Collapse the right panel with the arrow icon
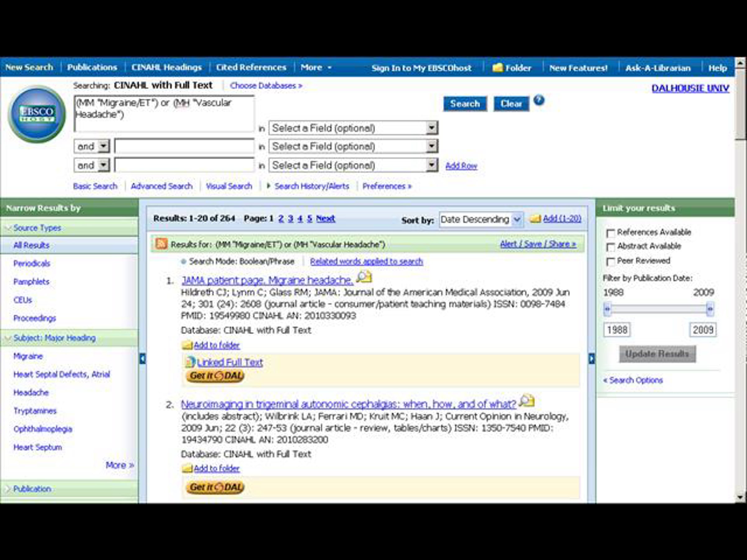Screen dimensions: 747x560 coord(591,358)
